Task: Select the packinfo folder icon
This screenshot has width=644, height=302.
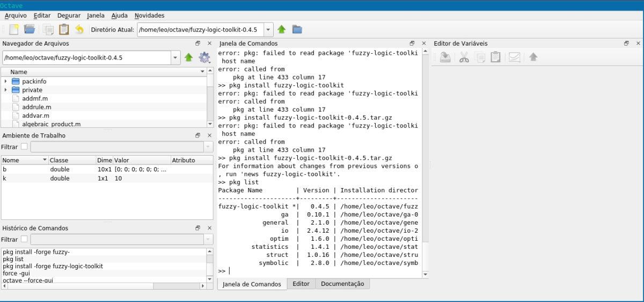Action: [16, 81]
